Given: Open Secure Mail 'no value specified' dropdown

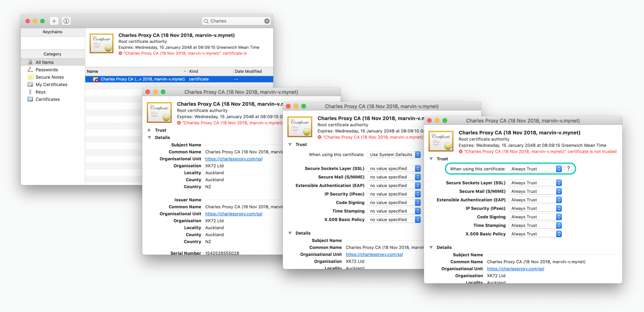Looking at the screenshot, I should coord(394,177).
